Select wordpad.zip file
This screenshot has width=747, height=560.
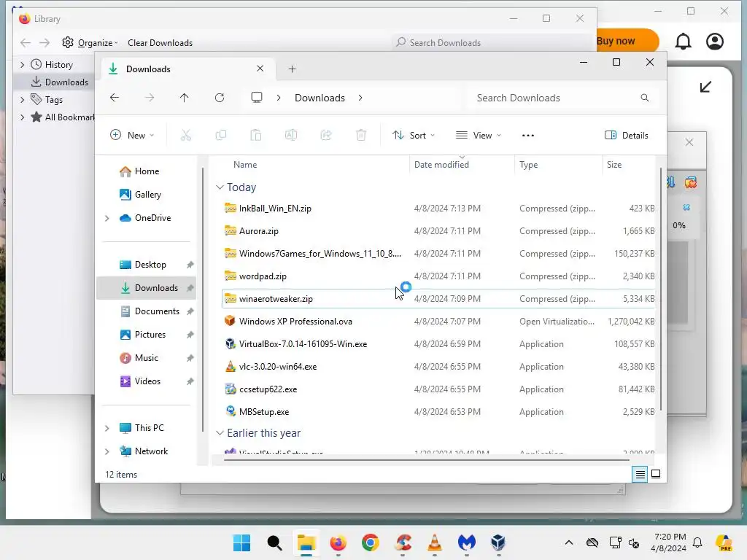tap(438, 276)
